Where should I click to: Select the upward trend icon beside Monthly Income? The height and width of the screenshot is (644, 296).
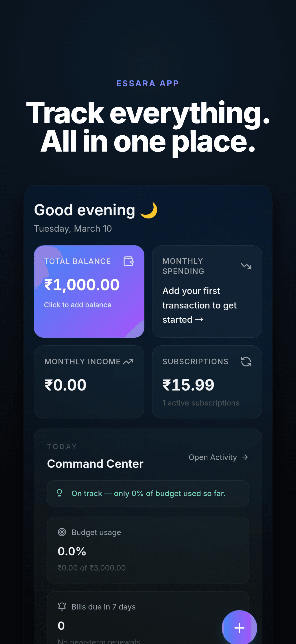(x=129, y=362)
